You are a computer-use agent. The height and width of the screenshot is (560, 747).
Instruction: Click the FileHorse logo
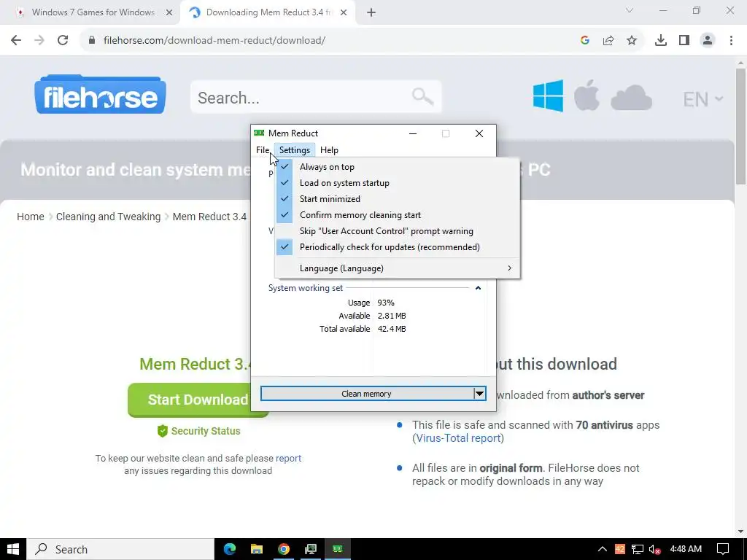pyautogui.click(x=100, y=94)
